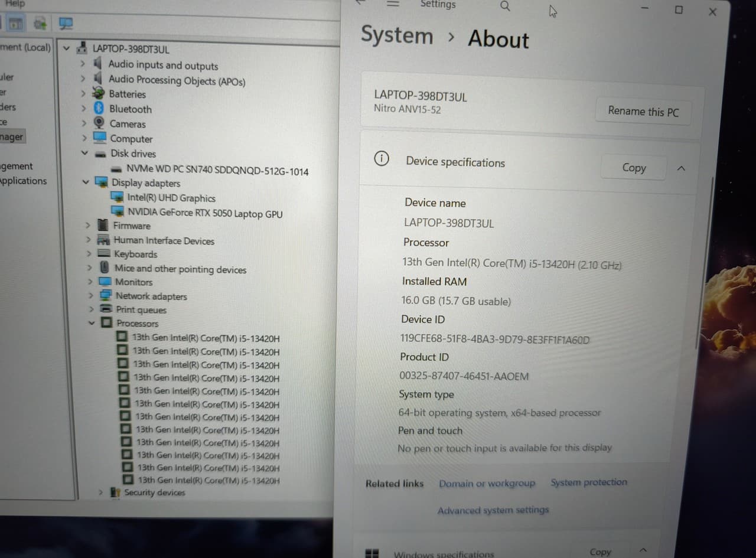Image resolution: width=756 pixels, height=558 pixels.
Task: Open the System protection link
Action: [589, 482]
